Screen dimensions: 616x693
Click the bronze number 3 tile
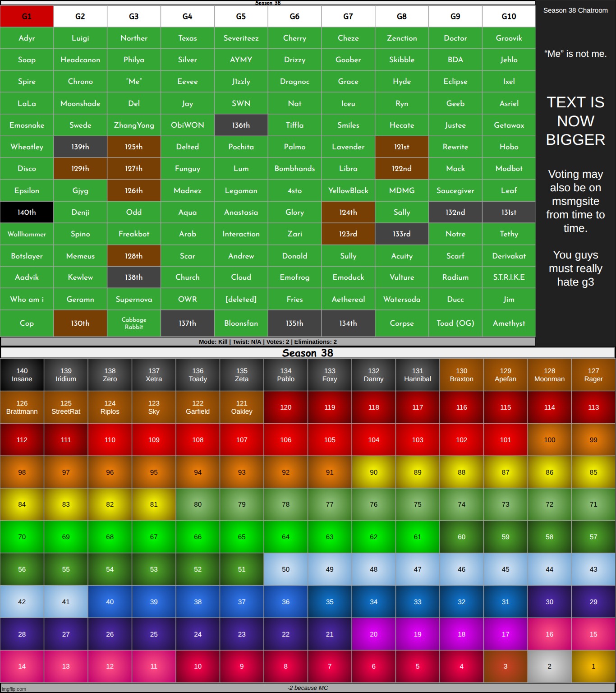[505, 666]
